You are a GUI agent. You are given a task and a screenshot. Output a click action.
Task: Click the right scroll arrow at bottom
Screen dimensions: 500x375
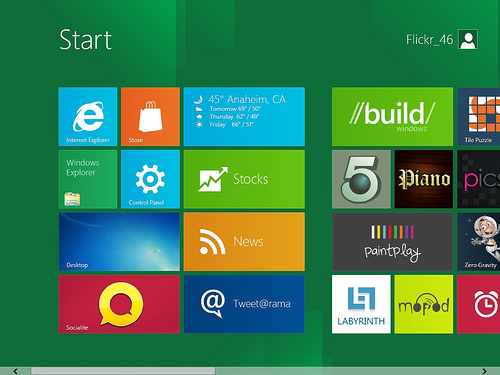pos(484,371)
